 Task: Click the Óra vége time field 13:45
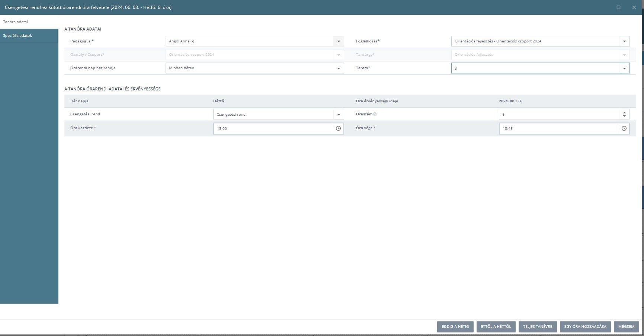coord(559,128)
